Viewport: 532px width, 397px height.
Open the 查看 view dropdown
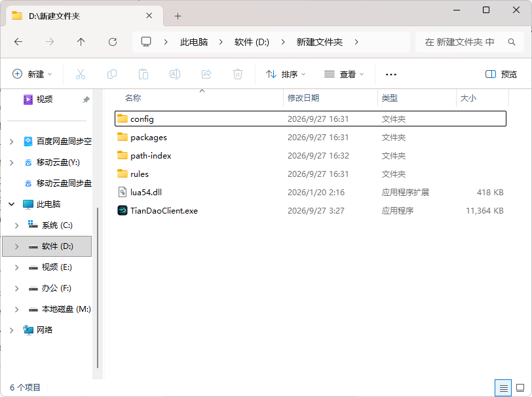(344, 74)
